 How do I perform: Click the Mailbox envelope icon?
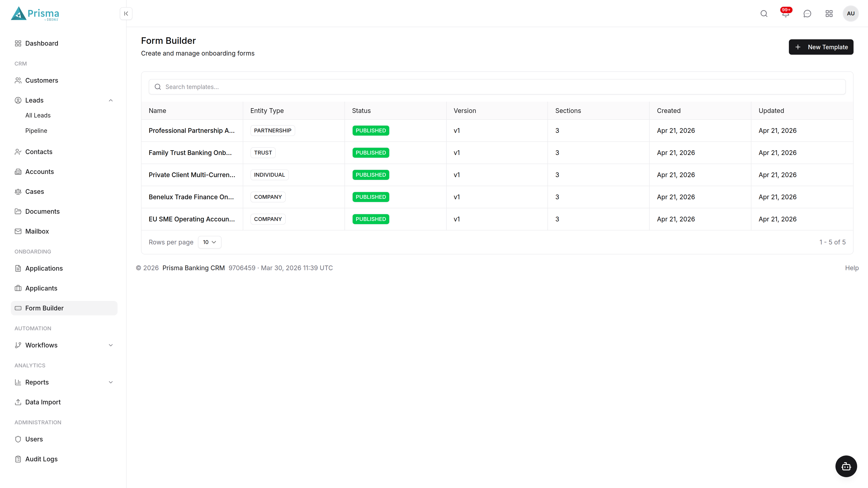18,231
